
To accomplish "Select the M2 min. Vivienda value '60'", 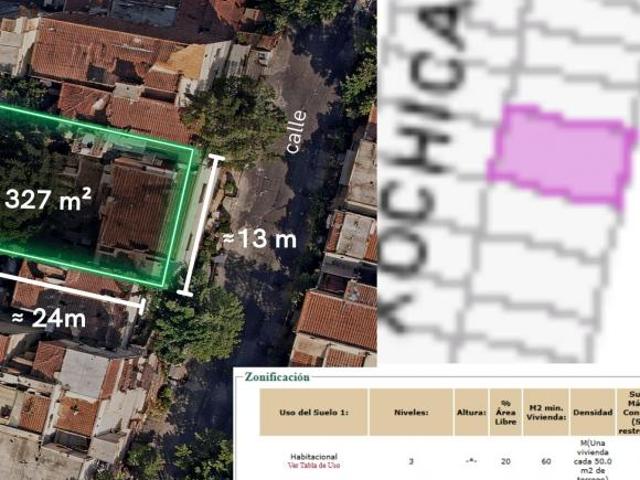I will pyautogui.click(x=546, y=461).
